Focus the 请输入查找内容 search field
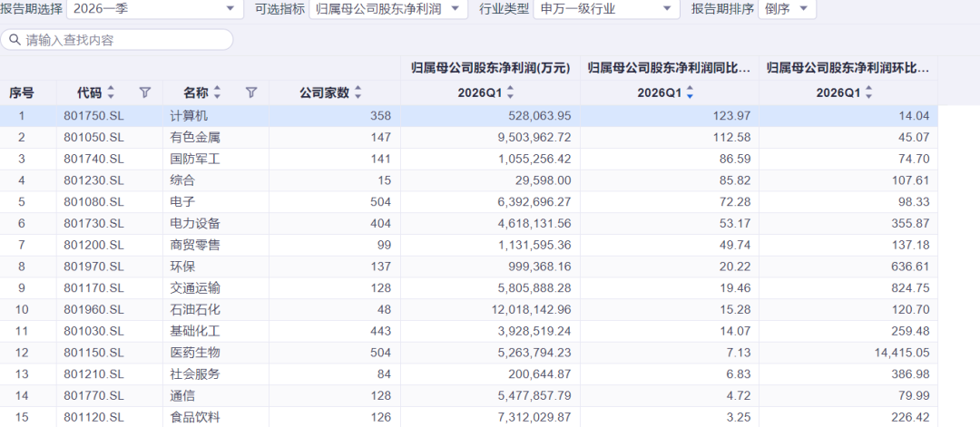Image resolution: width=980 pixels, height=427 pixels. (x=117, y=41)
